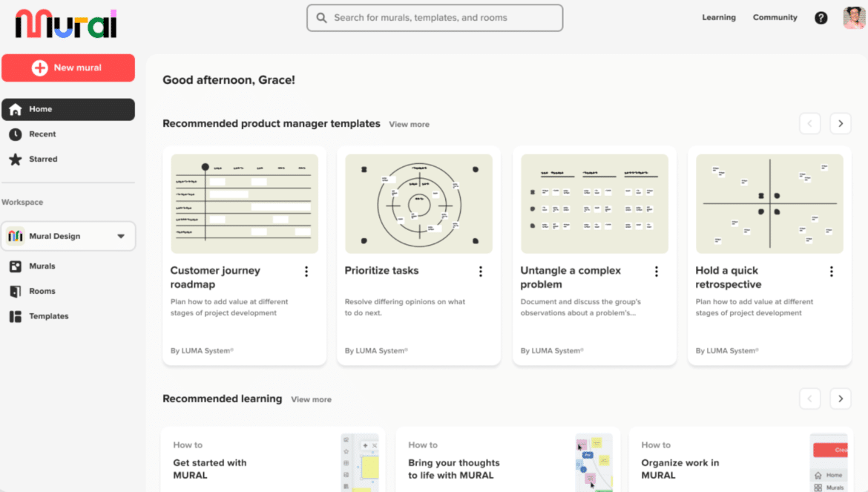The height and width of the screenshot is (492, 868).
Task: Open Murals in the sidebar
Action: point(42,266)
